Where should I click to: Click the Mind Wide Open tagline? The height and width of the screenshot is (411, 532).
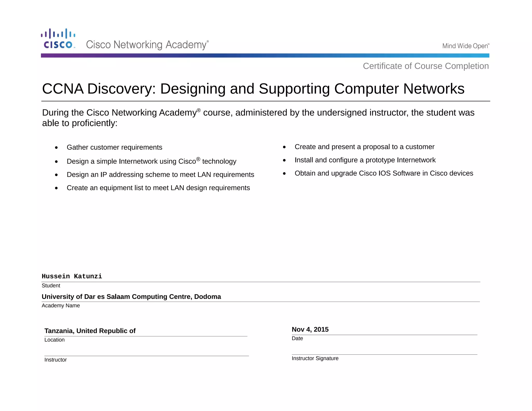pyautogui.click(x=465, y=46)
